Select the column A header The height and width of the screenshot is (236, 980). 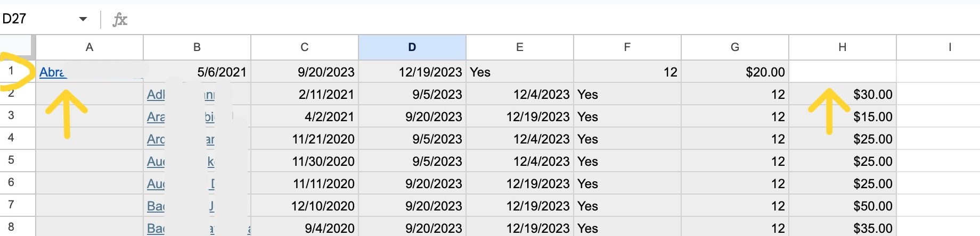click(89, 47)
